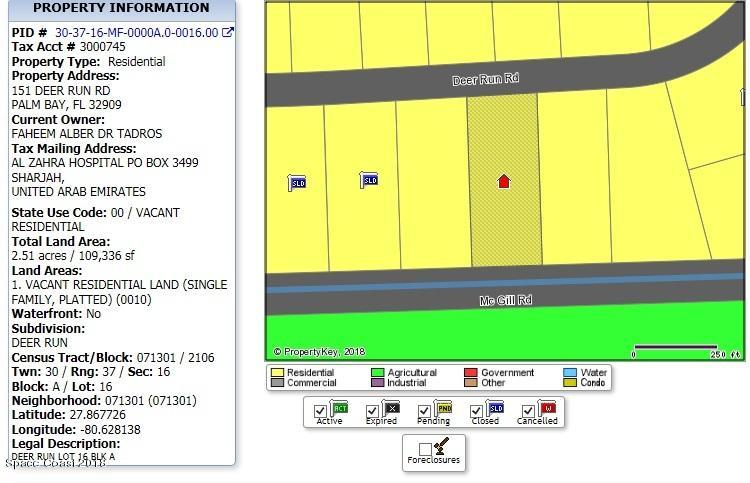750x483 pixels.
Task: Click the Foreclosures gavel icon
Action: point(441,446)
